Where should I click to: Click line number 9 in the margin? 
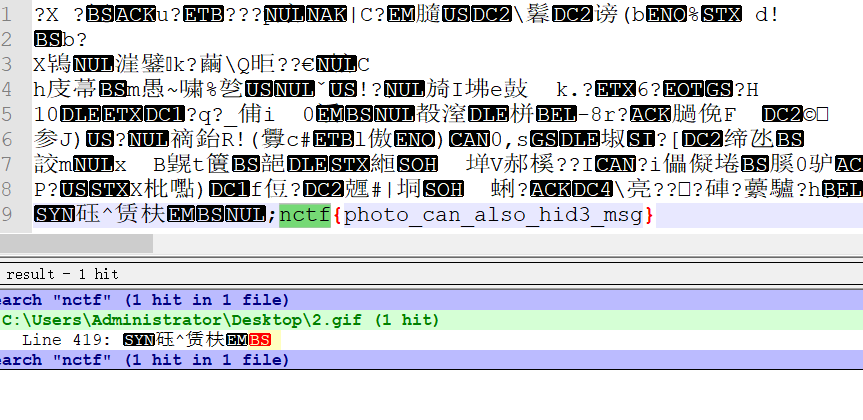pos(9,215)
